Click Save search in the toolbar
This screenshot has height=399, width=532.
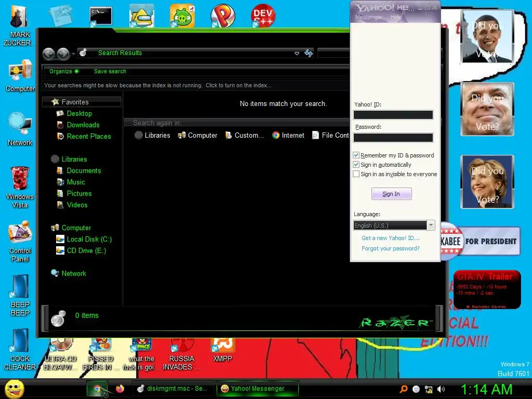[x=110, y=71]
